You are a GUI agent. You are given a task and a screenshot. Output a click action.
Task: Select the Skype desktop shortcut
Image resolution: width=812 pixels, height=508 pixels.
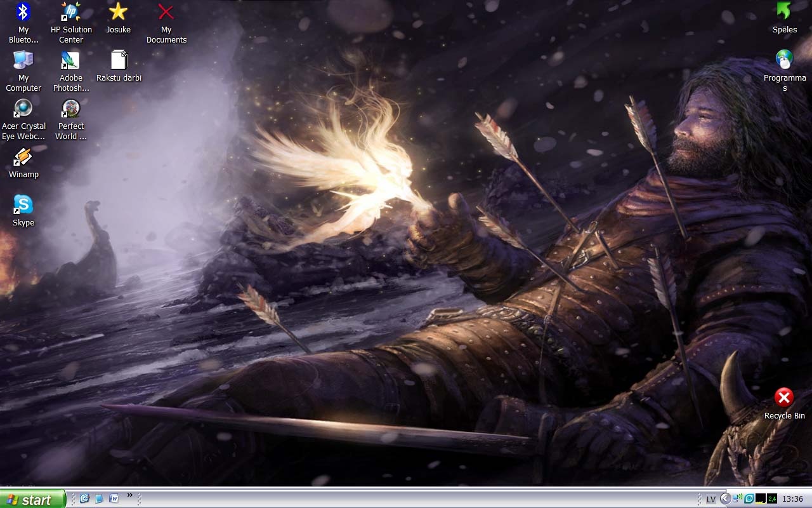pyautogui.click(x=23, y=211)
